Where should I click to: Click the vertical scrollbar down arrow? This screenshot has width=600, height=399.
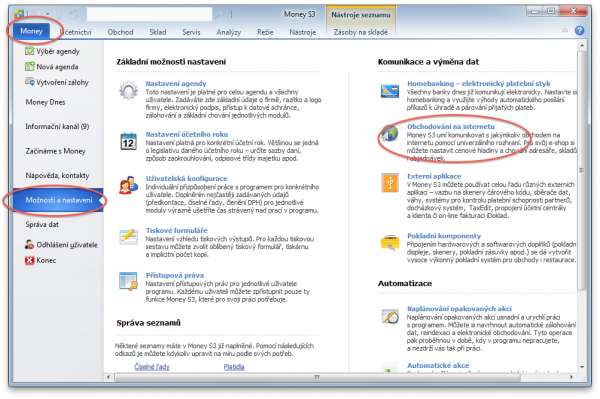[x=582, y=367]
